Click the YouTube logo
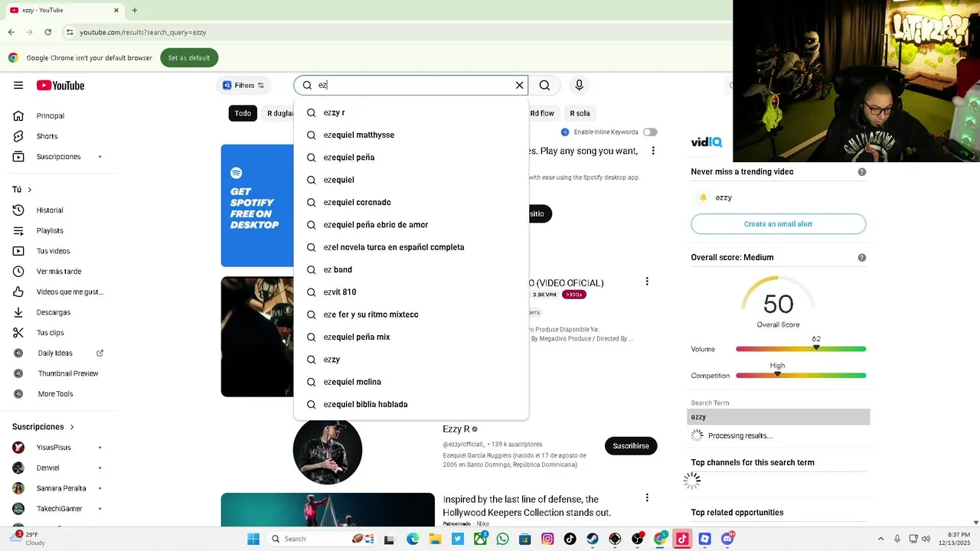This screenshot has height=551, width=980. (x=60, y=85)
